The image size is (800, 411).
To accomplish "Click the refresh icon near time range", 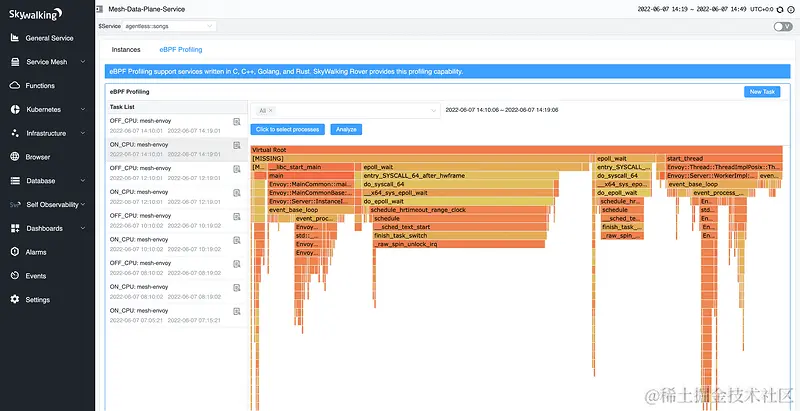I will [779, 9].
